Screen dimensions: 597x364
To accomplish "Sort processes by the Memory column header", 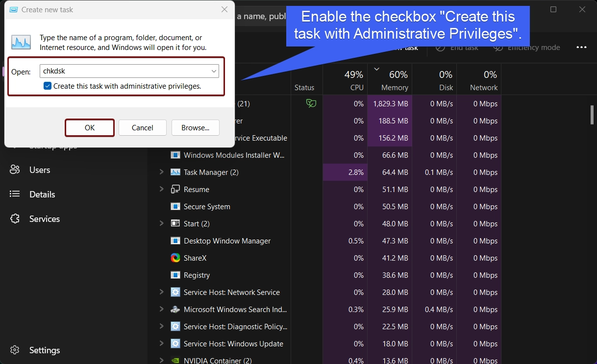I will (x=390, y=80).
